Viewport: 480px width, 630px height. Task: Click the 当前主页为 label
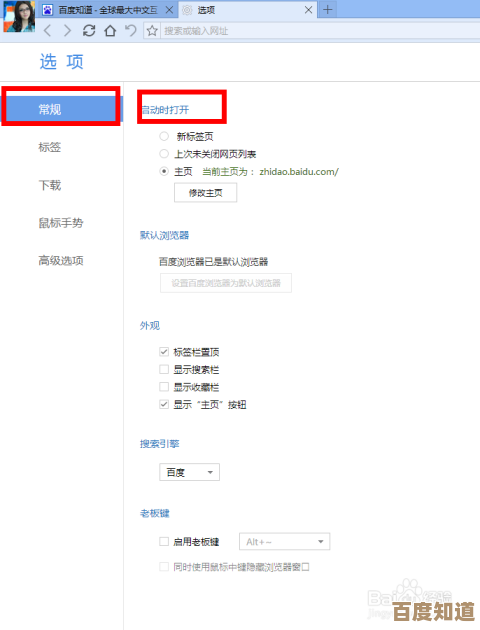pyautogui.click(x=228, y=172)
